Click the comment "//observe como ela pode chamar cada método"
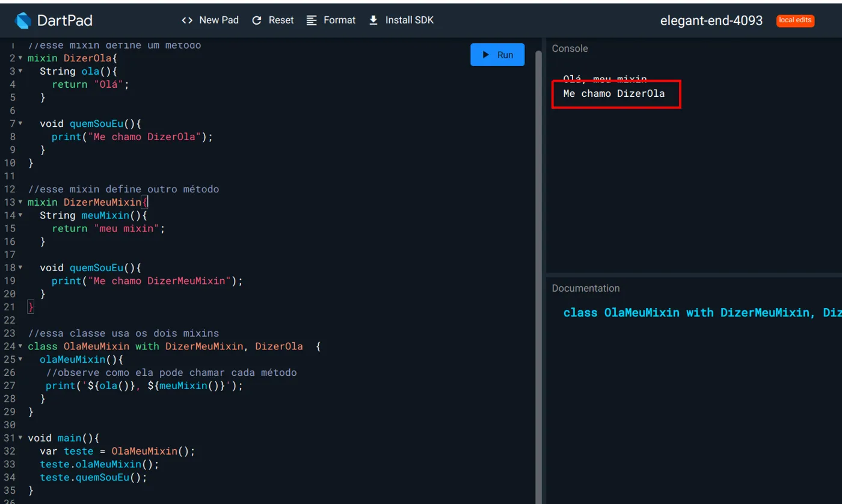Viewport: 842px width, 504px height. click(x=171, y=373)
